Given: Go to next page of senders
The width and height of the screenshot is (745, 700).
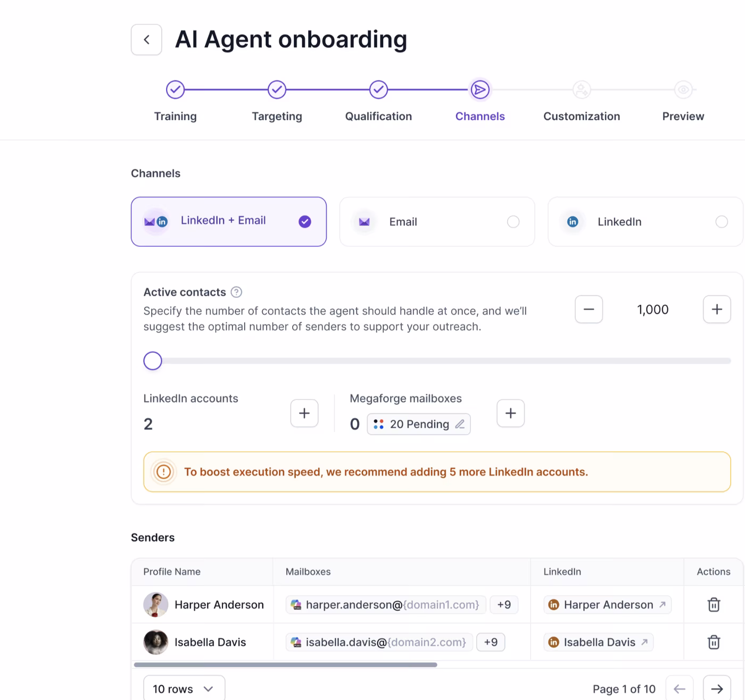Looking at the screenshot, I should (x=717, y=688).
